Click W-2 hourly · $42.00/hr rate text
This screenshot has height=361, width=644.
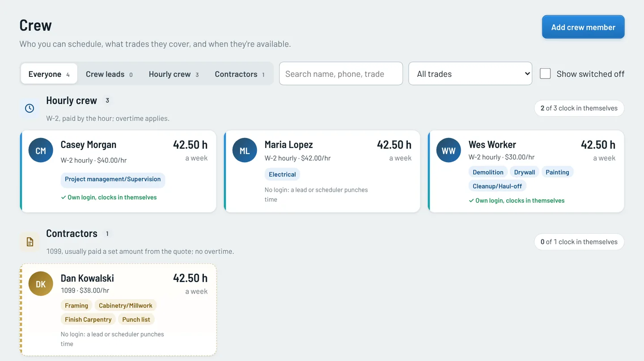click(x=297, y=158)
